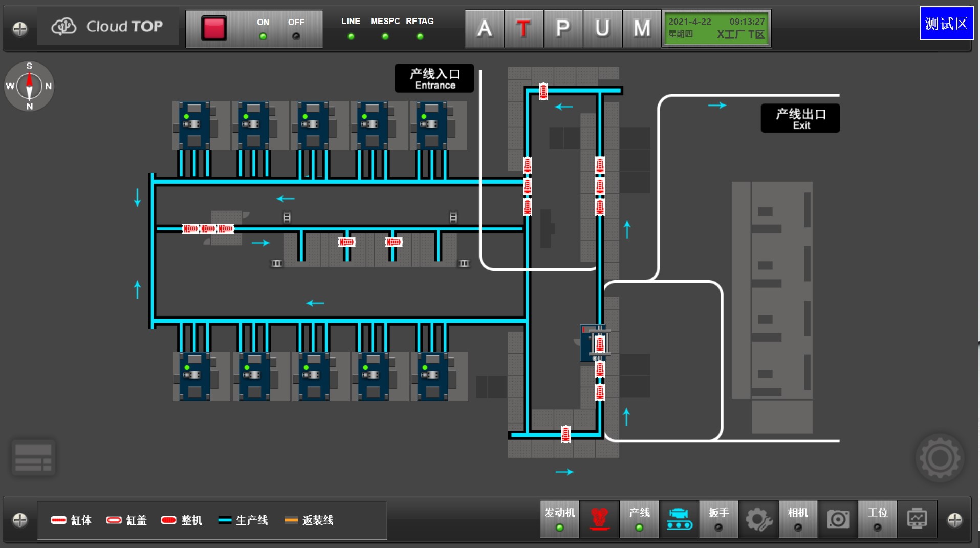Toggle the OFF indicator light
Screen dimensions: 980x548
pos(296,36)
